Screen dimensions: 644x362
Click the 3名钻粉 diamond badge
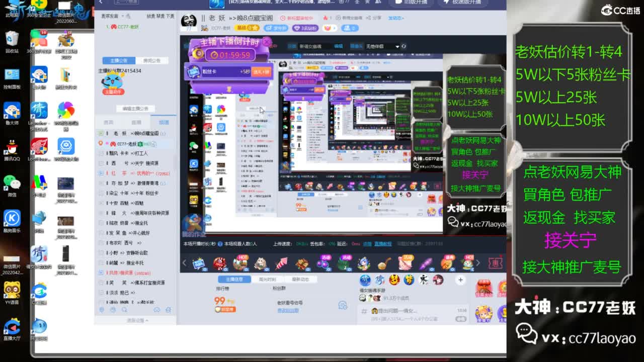[x=305, y=28]
